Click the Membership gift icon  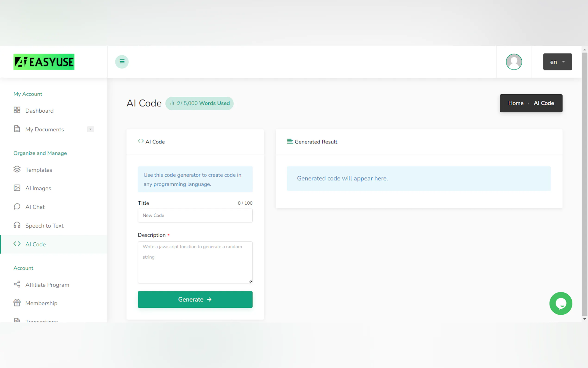pos(17,303)
